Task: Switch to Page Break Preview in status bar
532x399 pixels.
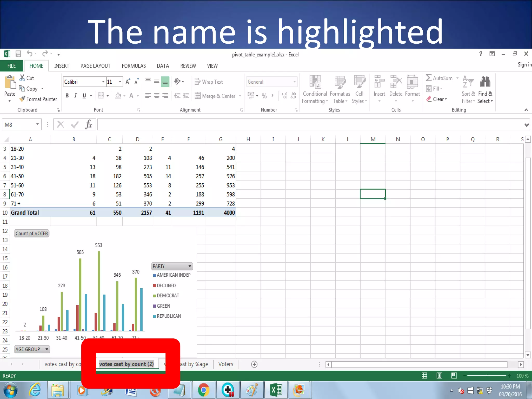Action: coord(454,376)
